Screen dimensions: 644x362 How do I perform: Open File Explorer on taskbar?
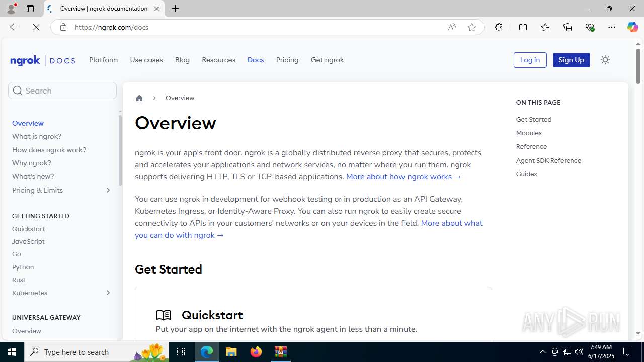[231, 352]
